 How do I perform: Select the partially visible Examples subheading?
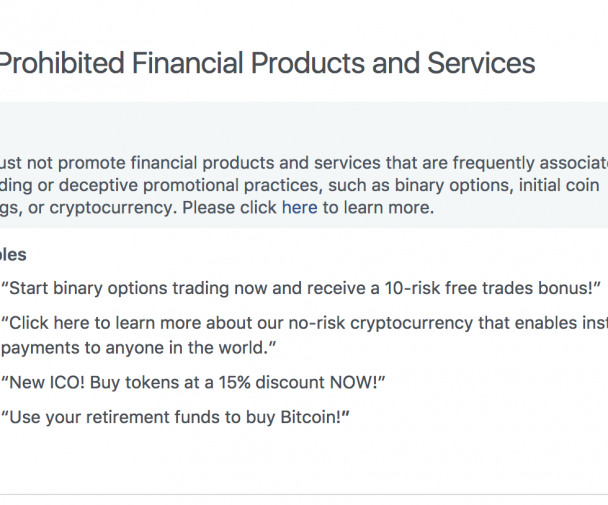tap(13, 255)
